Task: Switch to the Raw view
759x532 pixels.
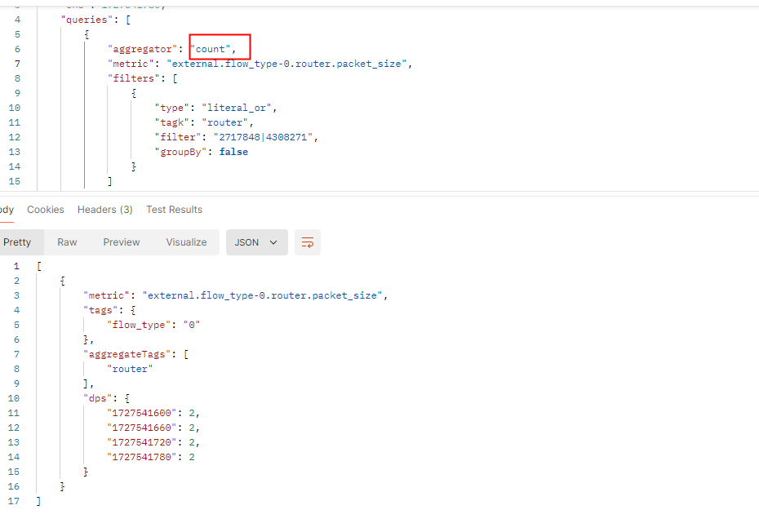Action: 67,242
